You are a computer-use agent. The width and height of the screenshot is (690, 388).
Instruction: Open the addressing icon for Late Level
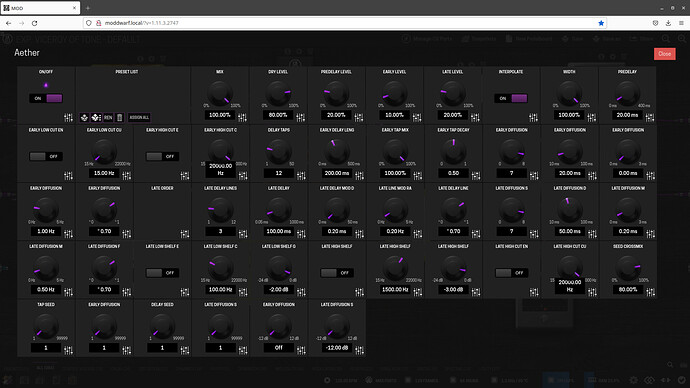[475, 117]
